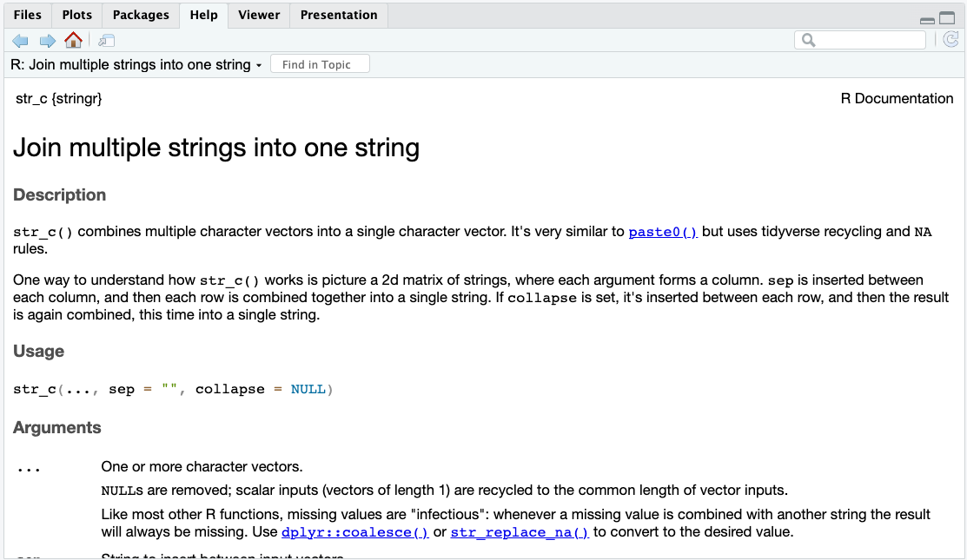Open the dplyr::coalesce() link
Viewport: 967px width, 560px height.
(355, 532)
